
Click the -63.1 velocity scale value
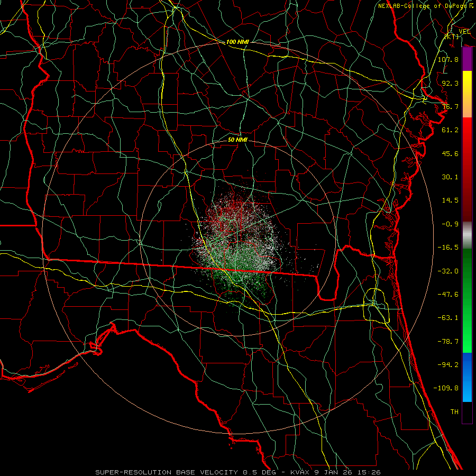[x=448, y=318]
